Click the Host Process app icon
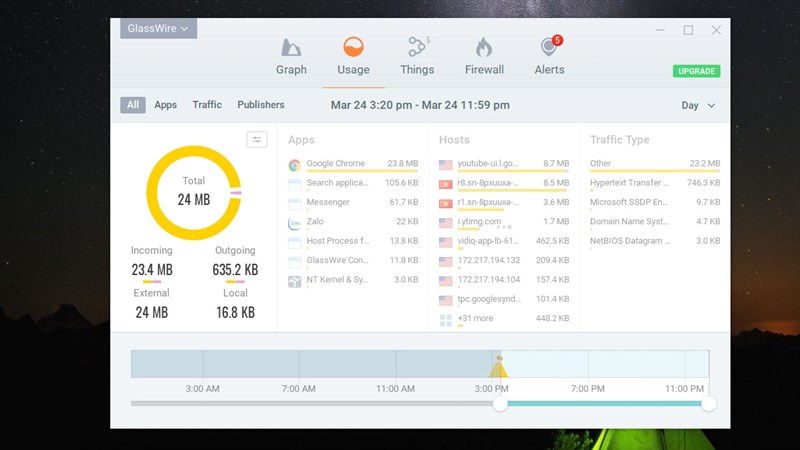This screenshot has width=800, height=450. click(x=294, y=243)
